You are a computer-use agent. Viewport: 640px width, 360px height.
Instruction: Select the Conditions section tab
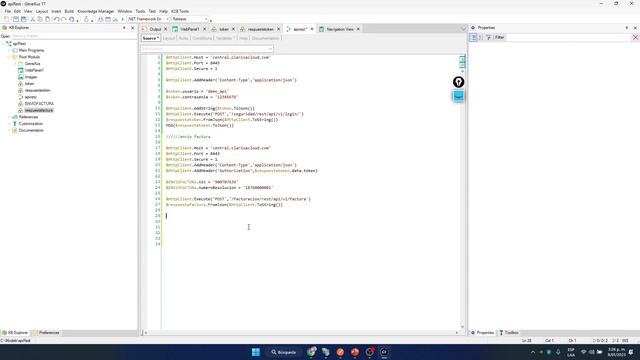click(202, 38)
